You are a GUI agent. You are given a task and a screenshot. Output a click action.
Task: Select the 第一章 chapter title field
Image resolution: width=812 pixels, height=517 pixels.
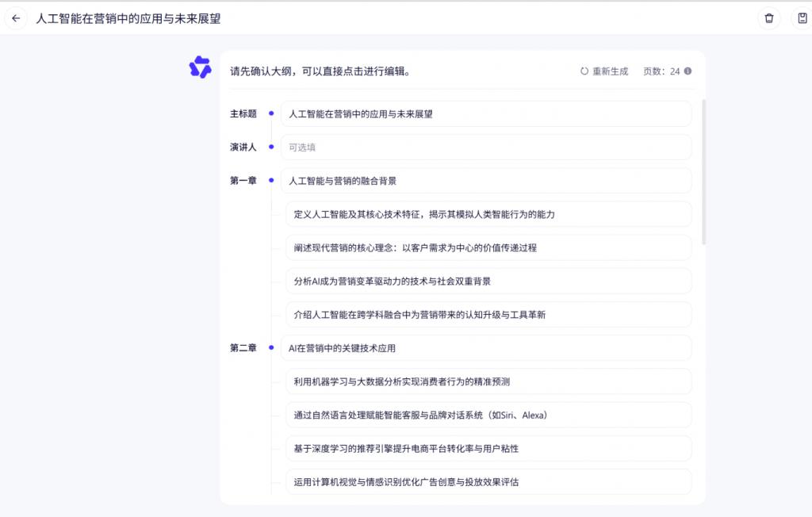(x=485, y=181)
